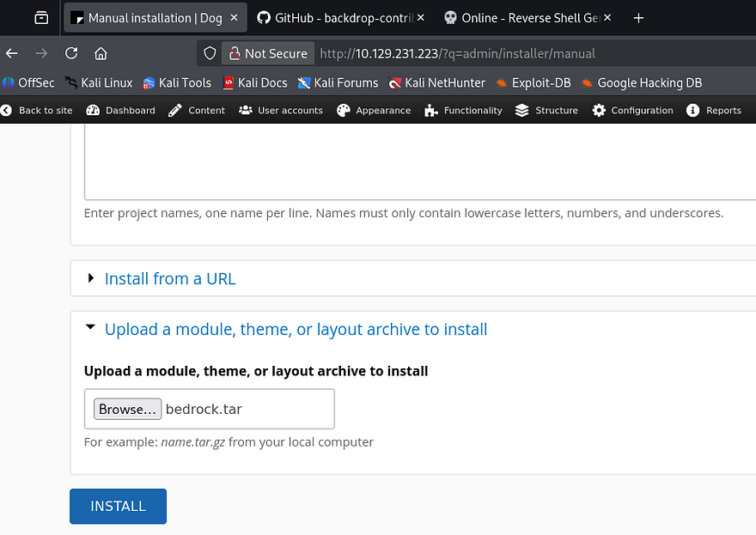This screenshot has width=756, height=535.
Task: Close the Manual installation tab
Action: pos(235,17)
